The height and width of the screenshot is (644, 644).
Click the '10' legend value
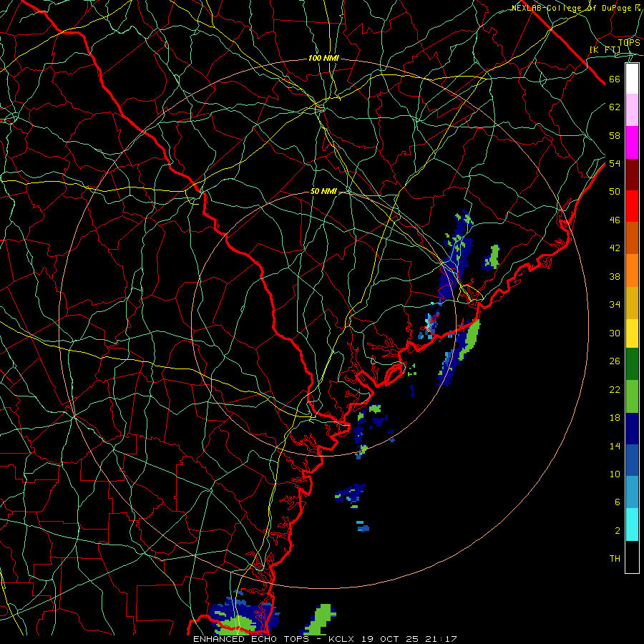(x=615, y=474)
